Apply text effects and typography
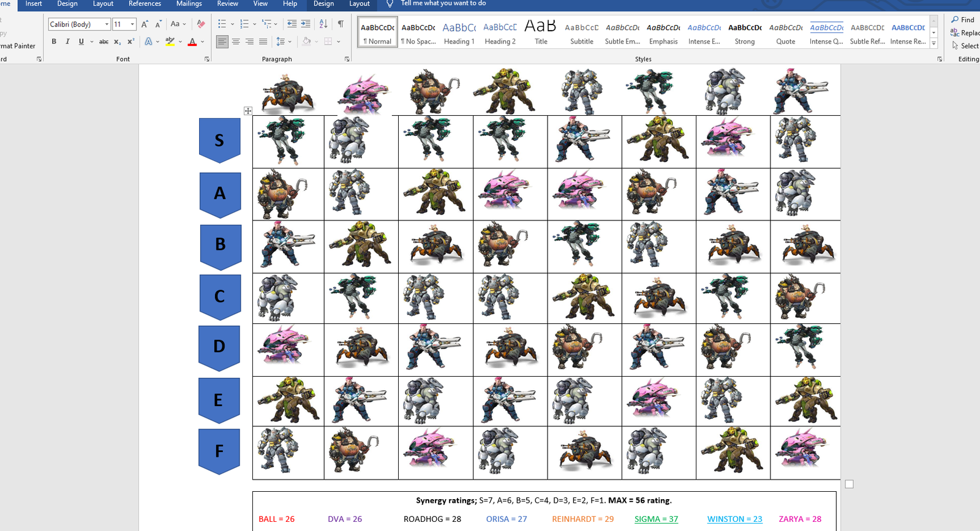The image size is (980, 531). 148,42
